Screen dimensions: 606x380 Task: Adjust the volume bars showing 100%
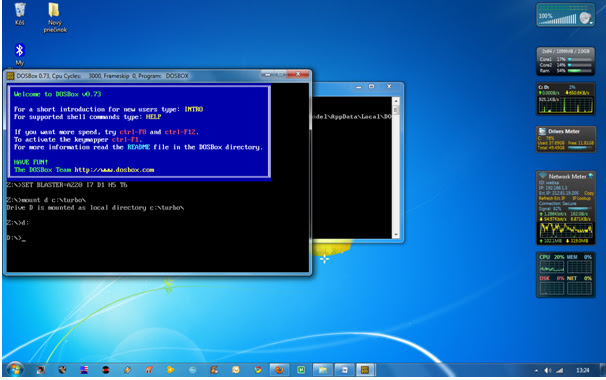coord(558,20)
